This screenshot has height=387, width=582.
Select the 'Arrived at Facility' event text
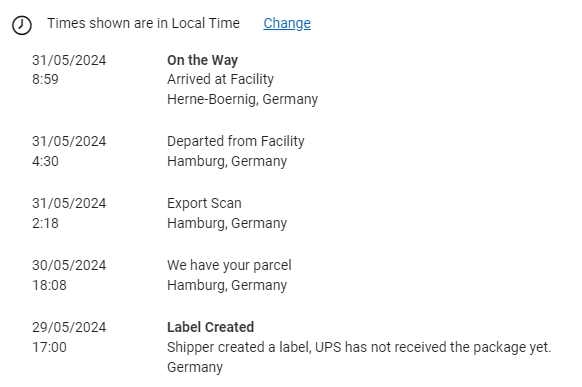pos(220,79)
